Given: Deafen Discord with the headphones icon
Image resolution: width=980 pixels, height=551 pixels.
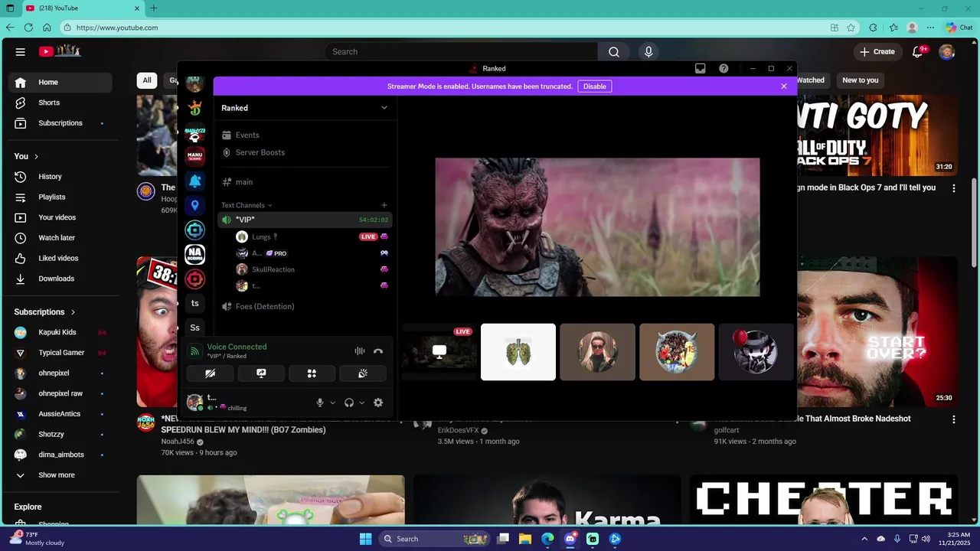Looking at the screenshot, I should tap(349, 403).
